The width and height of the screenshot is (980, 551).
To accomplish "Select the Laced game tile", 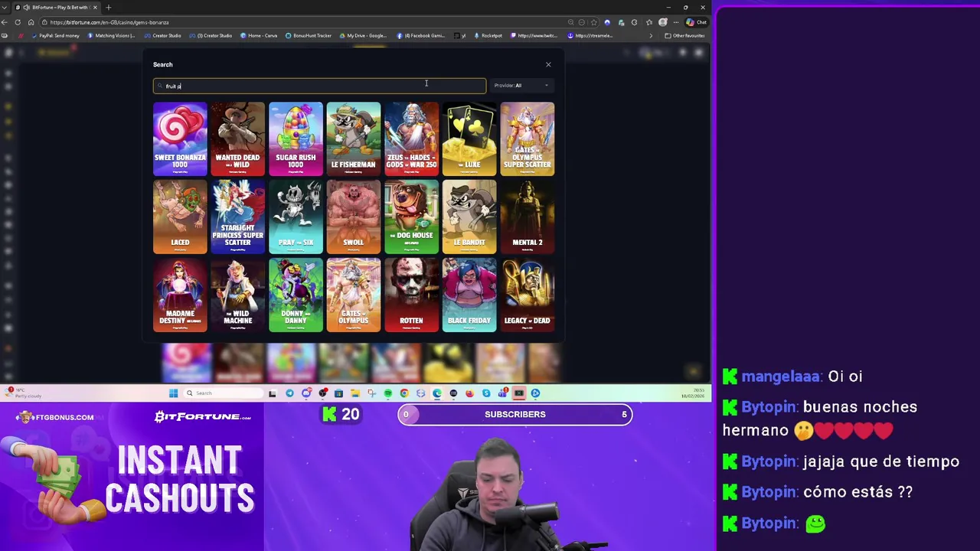I will click(x=180, y=217).
